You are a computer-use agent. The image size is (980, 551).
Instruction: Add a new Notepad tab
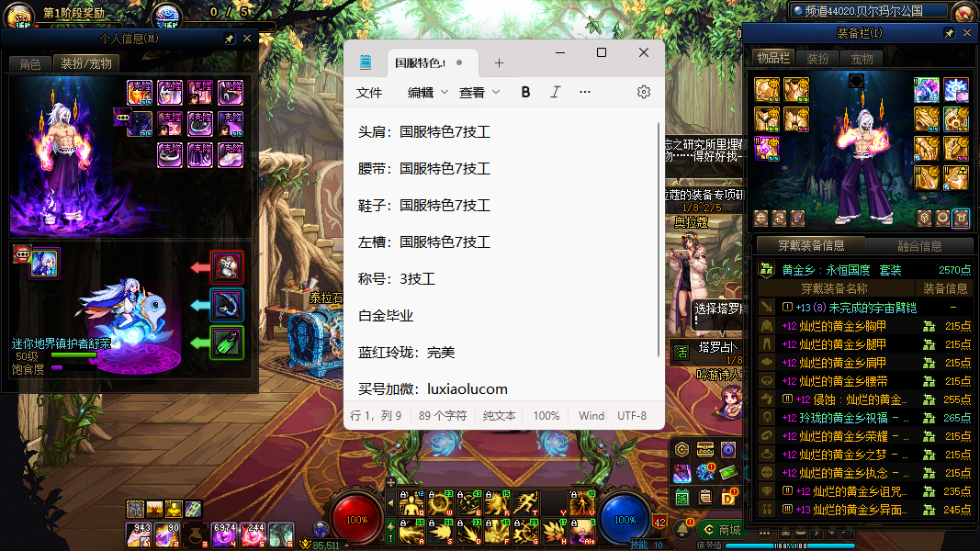click(x=499, y=63)
